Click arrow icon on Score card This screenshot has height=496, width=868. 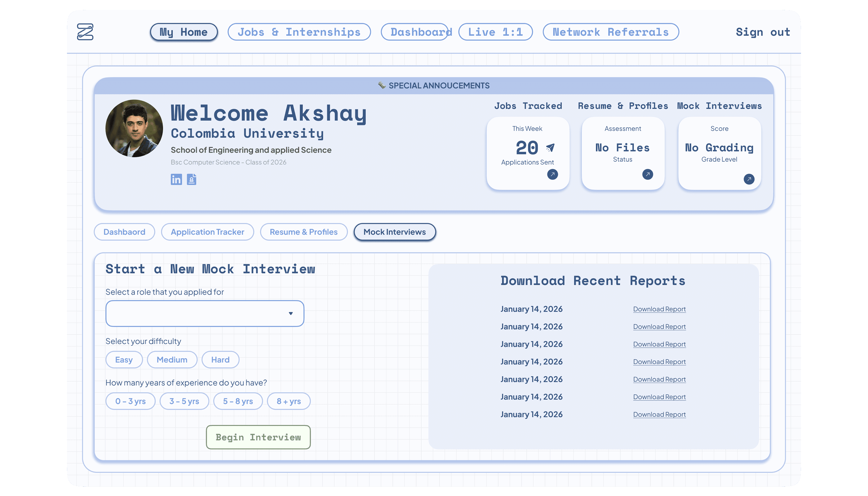pyautogui.click(x=748, y=179)
